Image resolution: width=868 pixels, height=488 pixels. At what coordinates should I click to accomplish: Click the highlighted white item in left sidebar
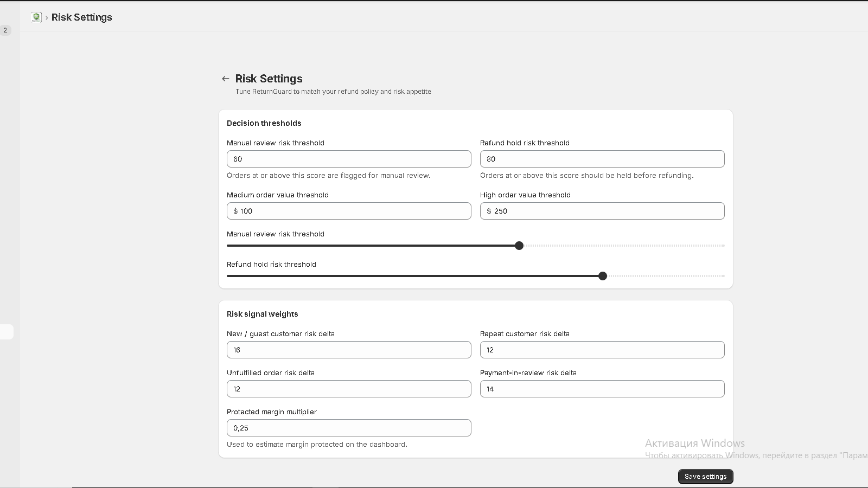tap(7, 332)
